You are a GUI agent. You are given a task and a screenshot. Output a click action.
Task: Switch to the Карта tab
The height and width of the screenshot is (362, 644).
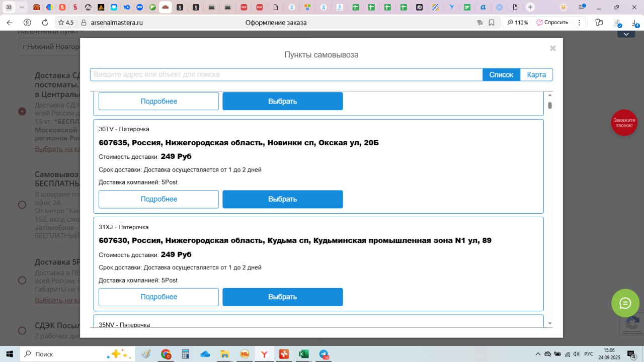[536, 74]
